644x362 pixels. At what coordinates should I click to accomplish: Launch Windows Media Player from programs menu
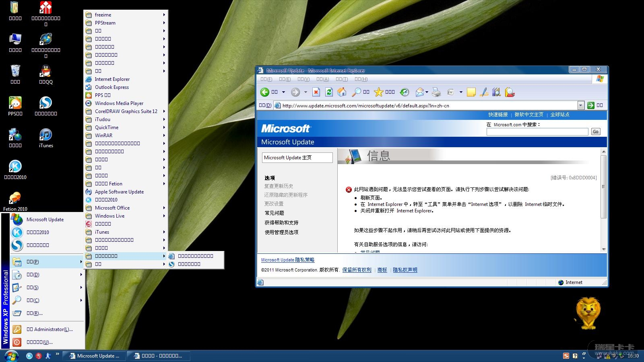pyautogui.click(x=126, y=103)
